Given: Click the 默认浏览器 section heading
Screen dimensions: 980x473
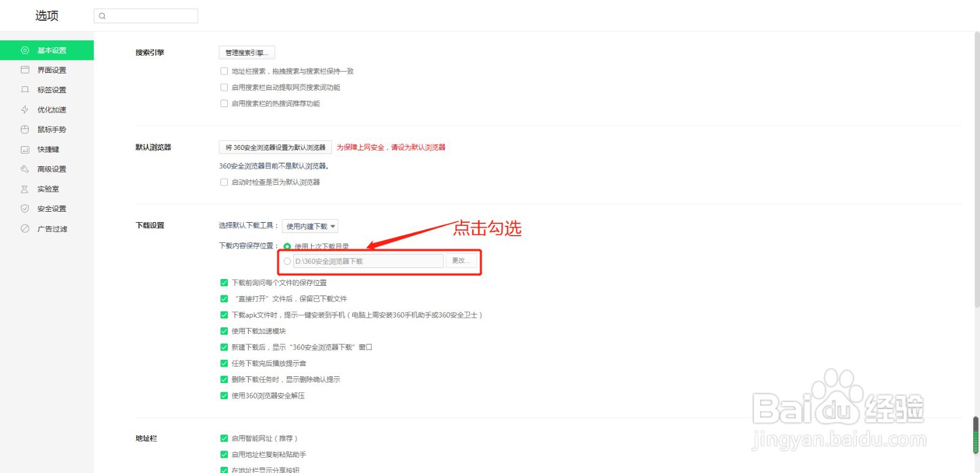Looking at the screenshot, I should coord(153,147).
